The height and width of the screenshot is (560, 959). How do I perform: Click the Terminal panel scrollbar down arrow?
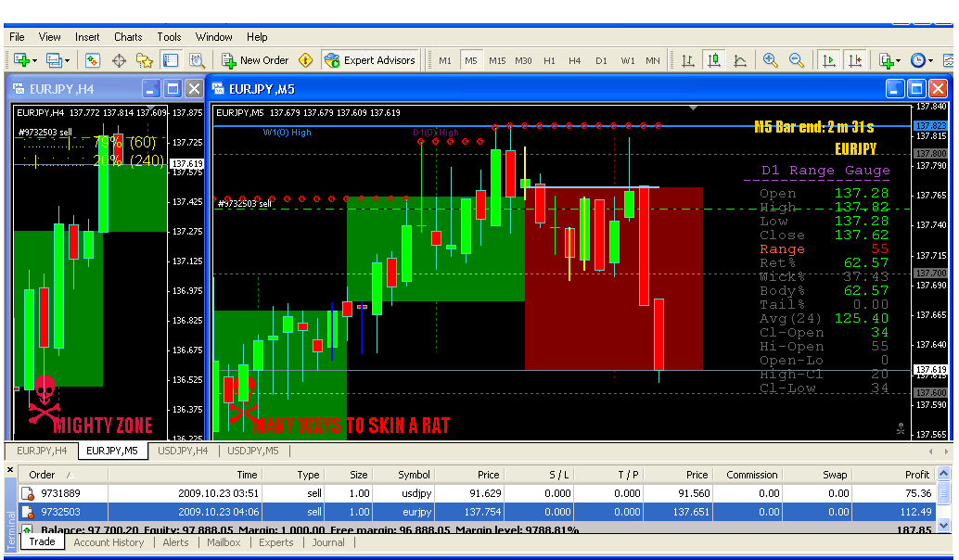click(944, 526)
